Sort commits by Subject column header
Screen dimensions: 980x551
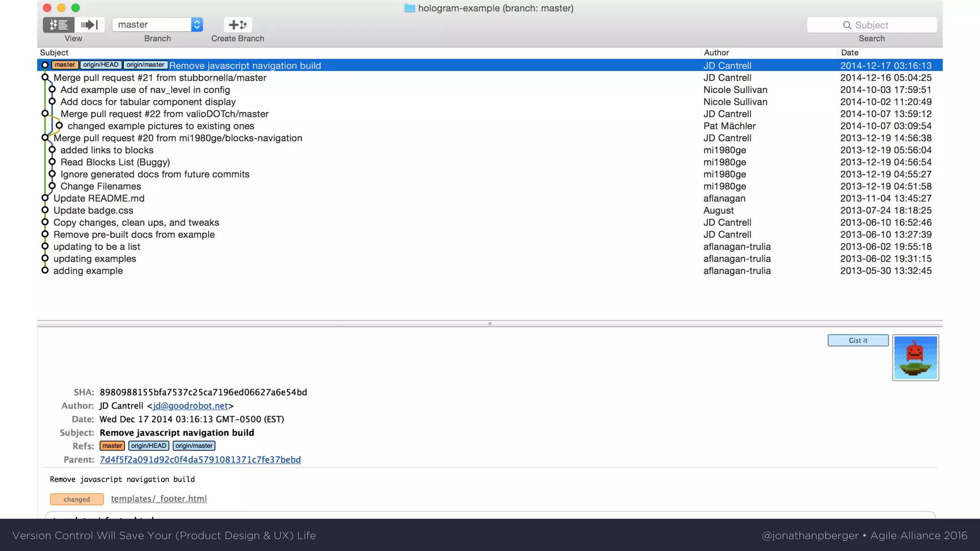click(54, 53)
